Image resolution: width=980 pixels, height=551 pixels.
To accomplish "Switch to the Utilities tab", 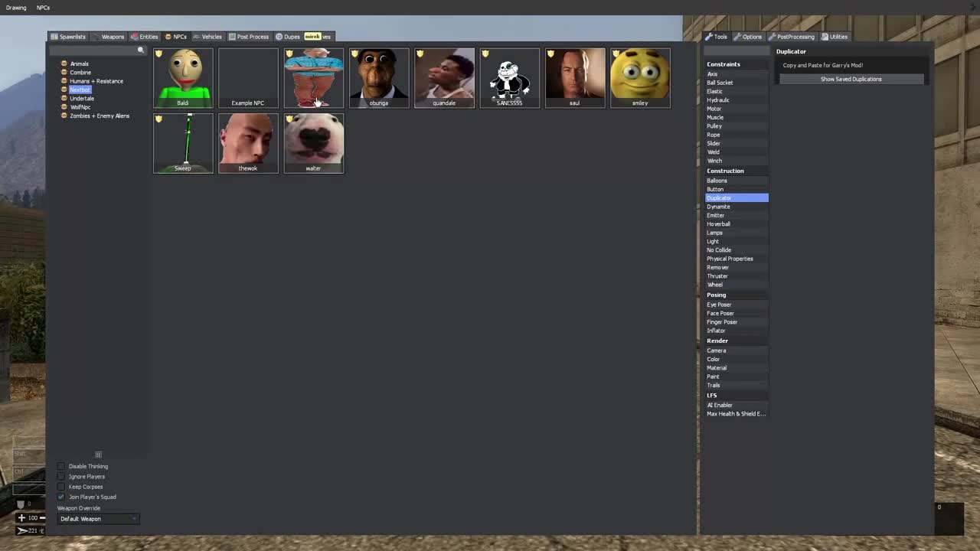I will click(x=835, y=37).
